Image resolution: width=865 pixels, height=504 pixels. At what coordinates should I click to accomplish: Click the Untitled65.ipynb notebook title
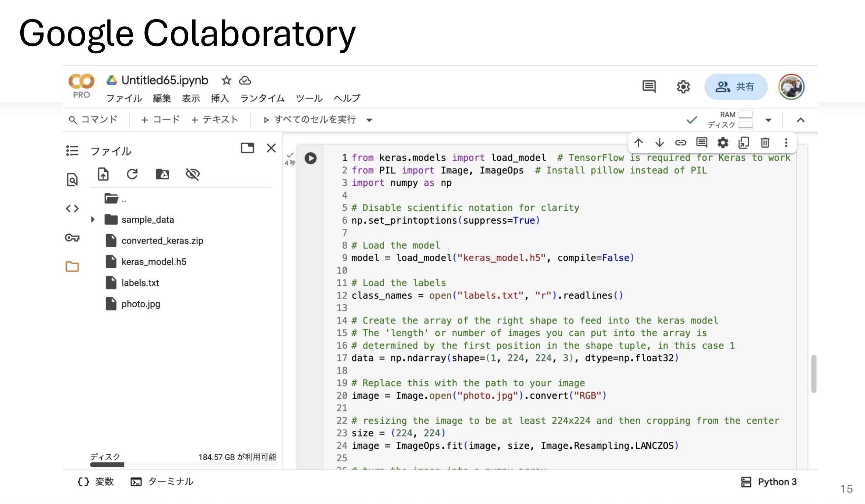(165, 80)
